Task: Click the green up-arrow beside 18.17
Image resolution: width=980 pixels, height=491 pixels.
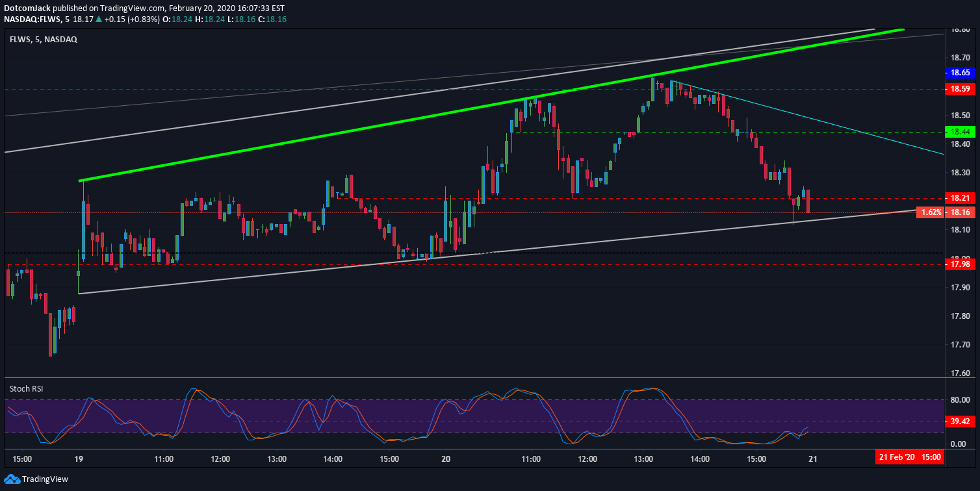Action: coord(97,19)
